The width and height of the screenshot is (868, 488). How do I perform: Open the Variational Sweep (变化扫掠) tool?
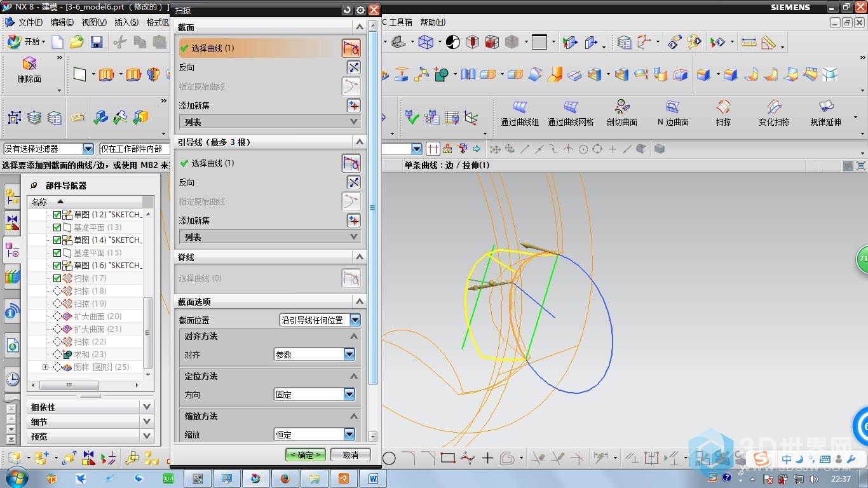(774, 114)
